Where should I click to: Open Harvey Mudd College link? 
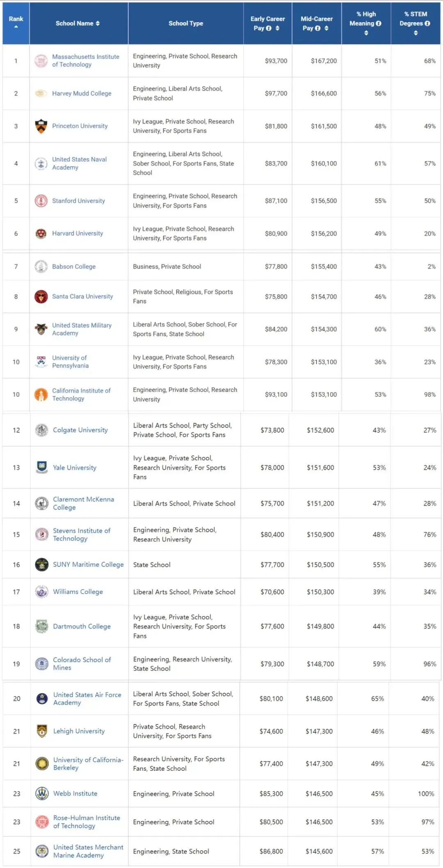[x=82, y=93]
